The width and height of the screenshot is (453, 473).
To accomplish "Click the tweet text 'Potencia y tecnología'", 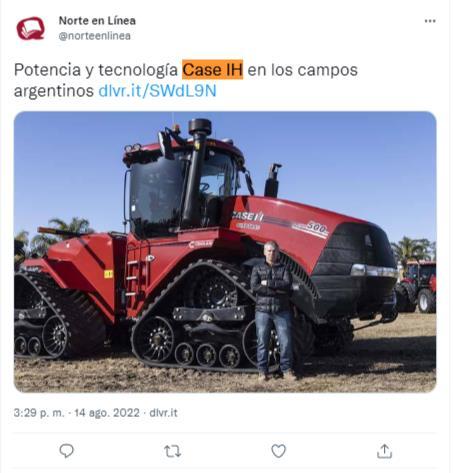I will (x=96, y=70).
